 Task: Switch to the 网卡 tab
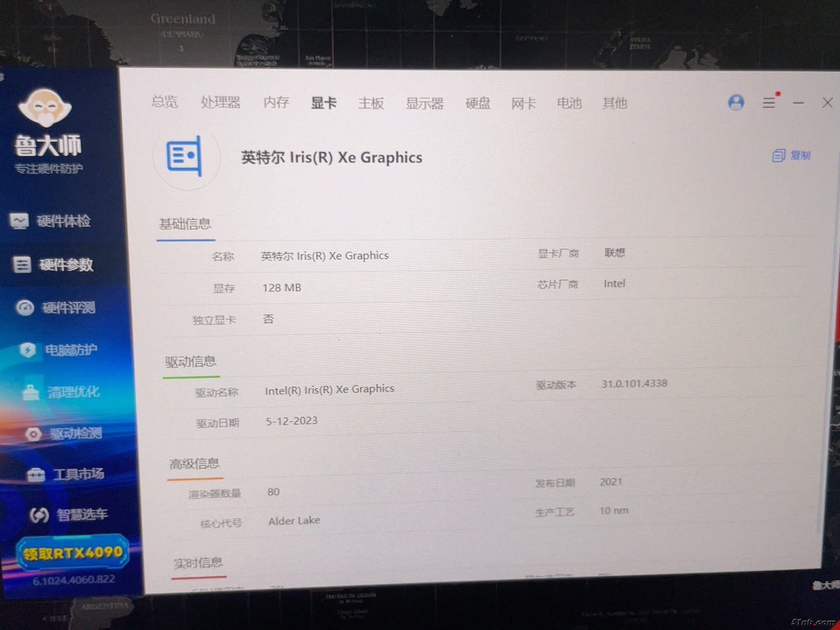pyautogui.click(x=523, y=103)
